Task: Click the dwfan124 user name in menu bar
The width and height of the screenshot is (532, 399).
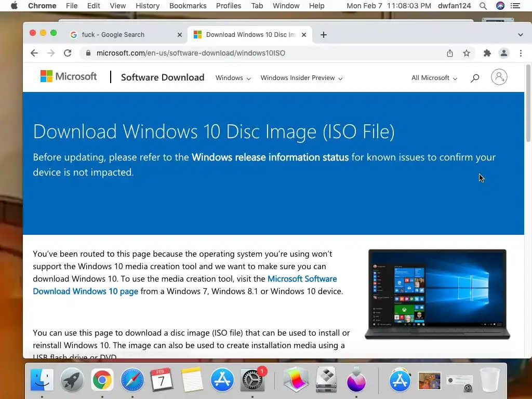Action: 454,6
